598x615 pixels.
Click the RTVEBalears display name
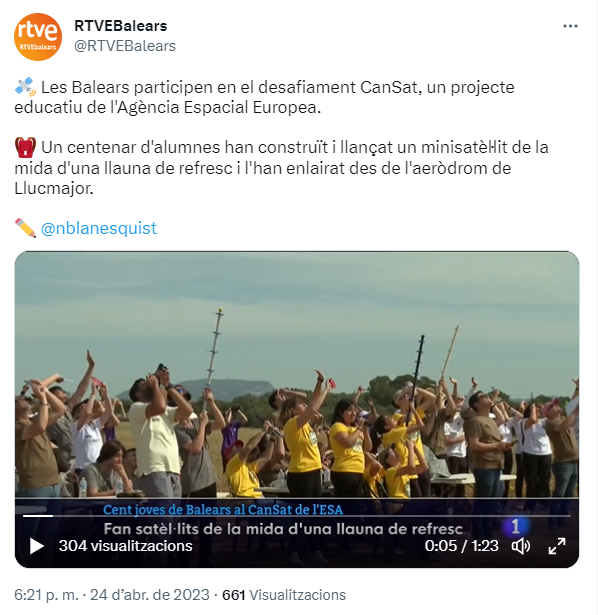point(121,26)
